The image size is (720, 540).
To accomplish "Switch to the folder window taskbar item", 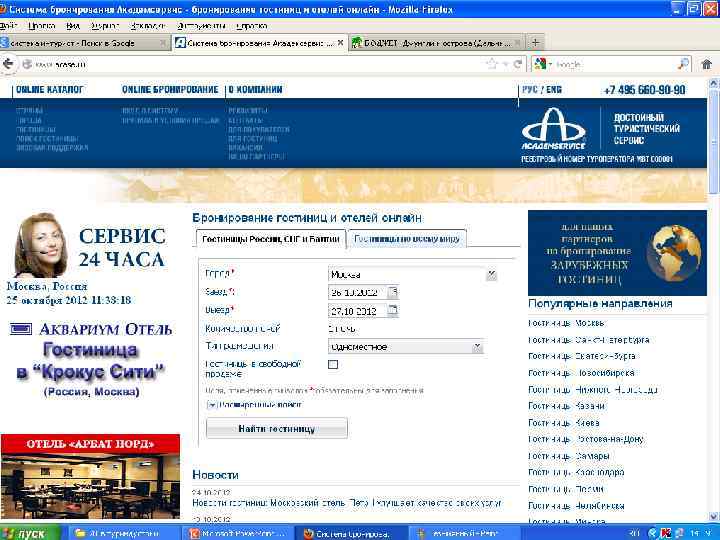I will (x=124, y=533).
